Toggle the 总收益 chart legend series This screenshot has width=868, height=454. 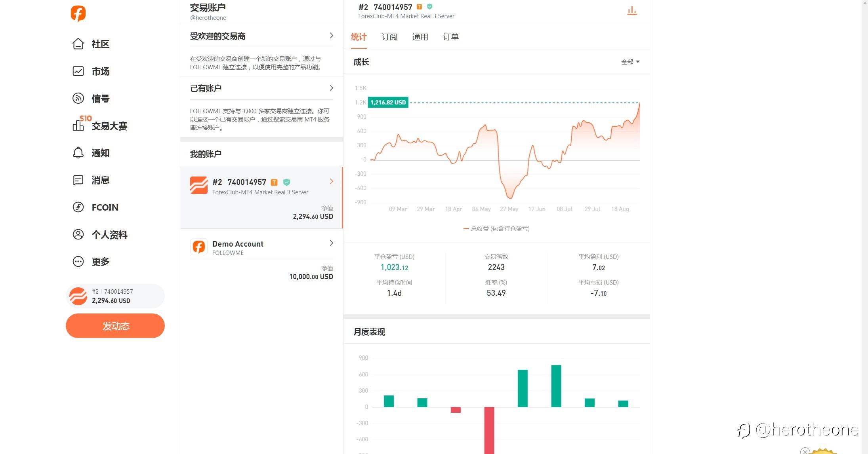[x=496, y=228]
